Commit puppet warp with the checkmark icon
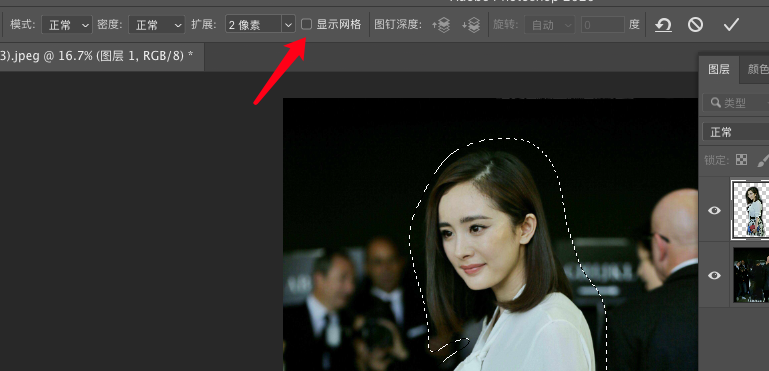The width and height of the screenshot is (769, 371). click(731, 25)
